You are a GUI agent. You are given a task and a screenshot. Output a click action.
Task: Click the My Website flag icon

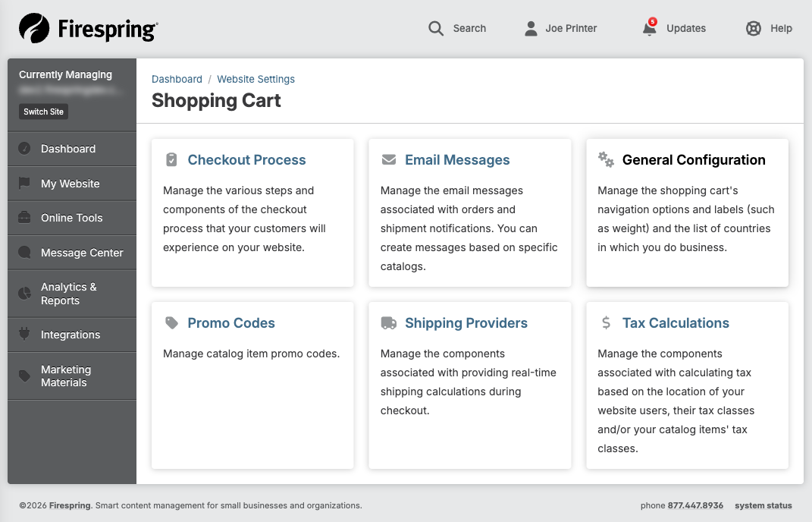pyautogui.click(x=24, y=183)
